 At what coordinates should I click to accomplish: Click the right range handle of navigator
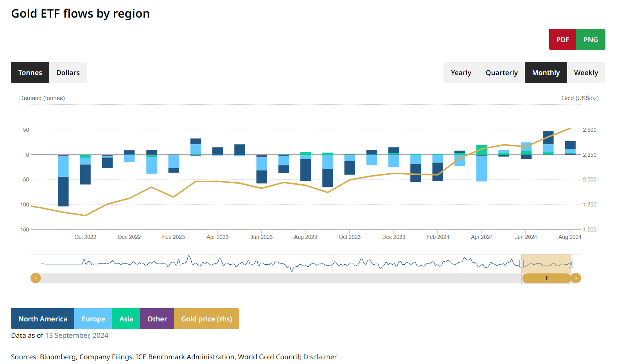(571, 264)
